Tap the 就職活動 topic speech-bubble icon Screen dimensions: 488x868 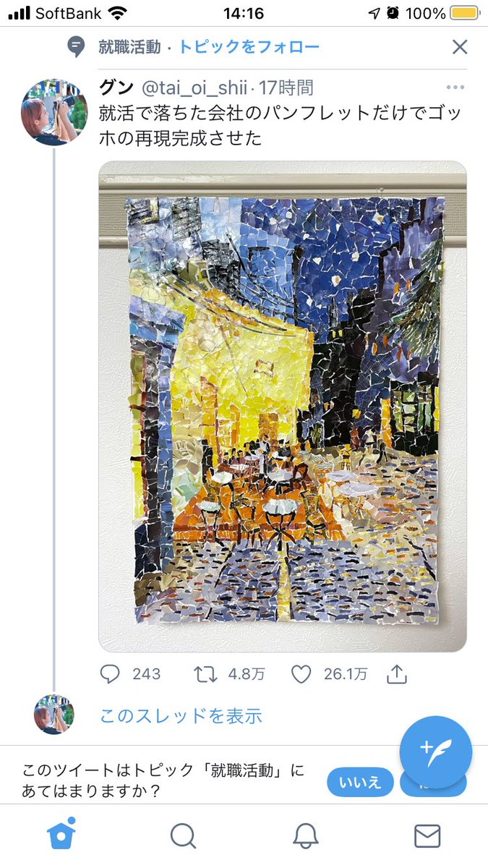(75, 48)
